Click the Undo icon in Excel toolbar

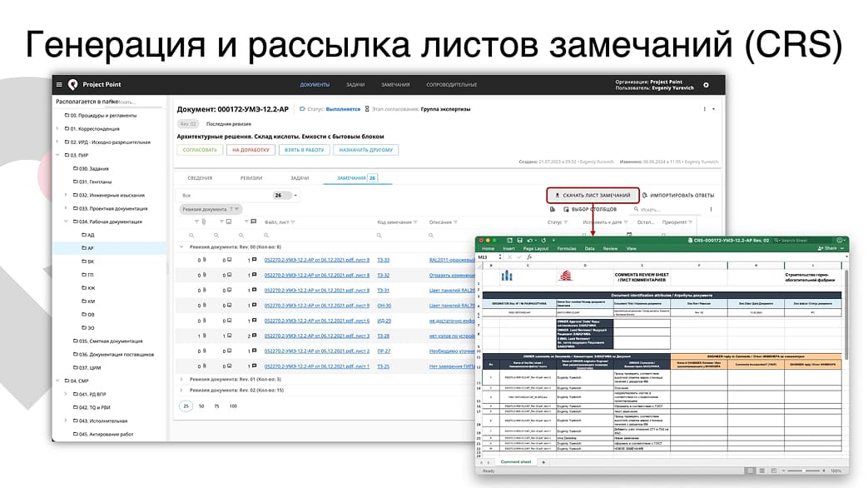click(530, 241)
